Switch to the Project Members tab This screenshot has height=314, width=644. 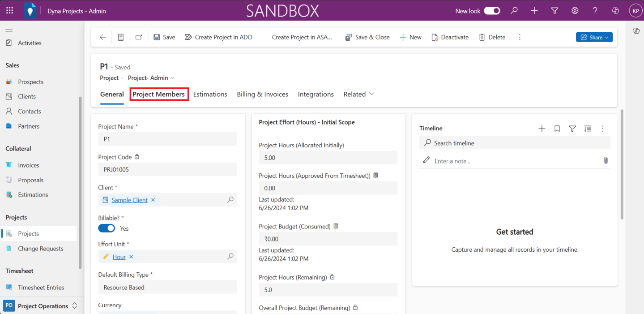(158, 94)
